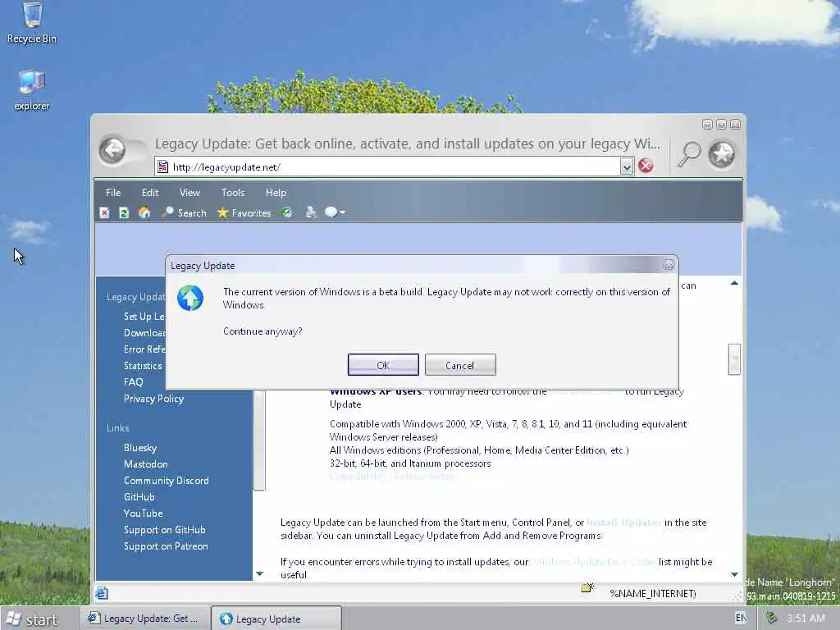Viewport: 840px width, 630px height.
Task: Click the page icon in address bar
Action: (163, 167)
